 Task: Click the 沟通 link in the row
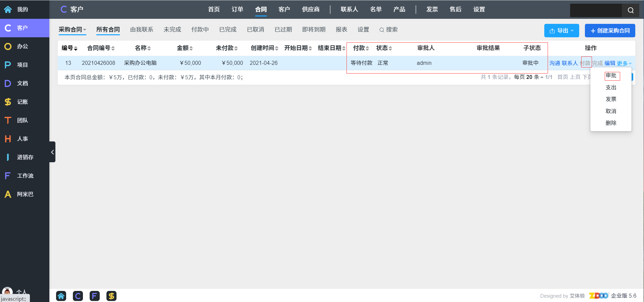pos(554,63)
